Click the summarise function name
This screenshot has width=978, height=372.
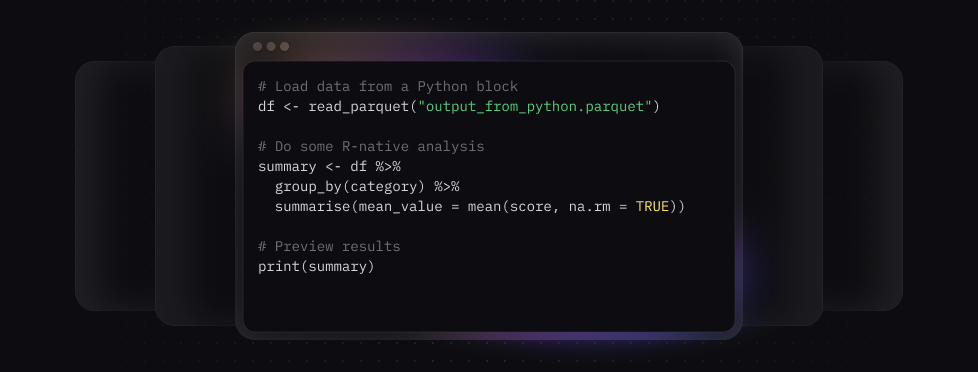click(x=312, y=207)
